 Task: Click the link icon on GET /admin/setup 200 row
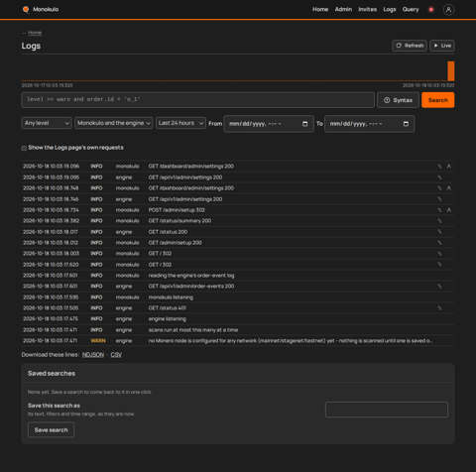click(x=439, y=243)
